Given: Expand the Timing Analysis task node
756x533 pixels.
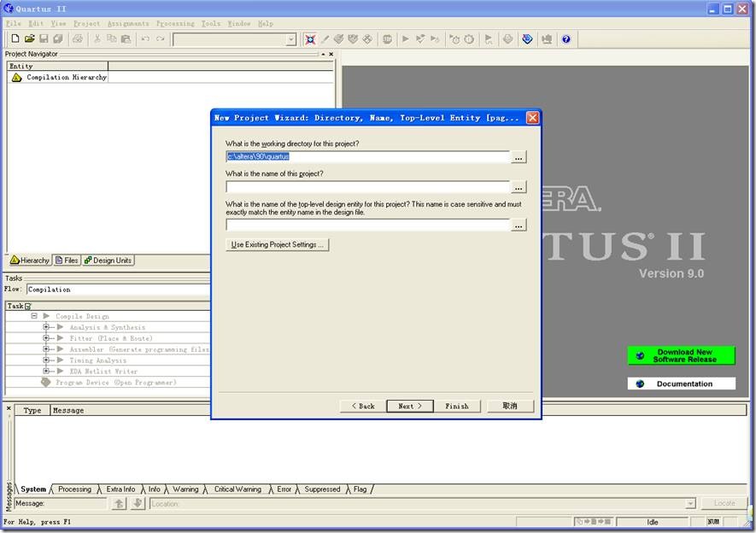Looking at the screenshot, I should pyautogui.click(x=47, y=360).
